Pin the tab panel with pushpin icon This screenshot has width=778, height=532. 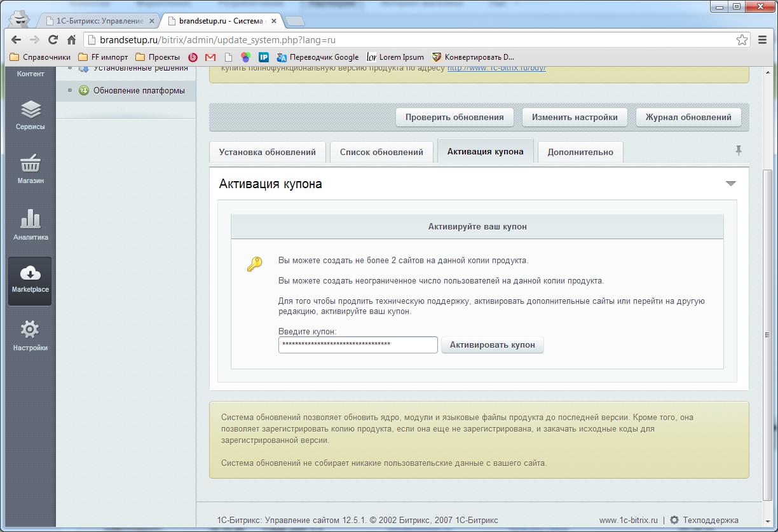pyautogui.click(x=738, y=151)
